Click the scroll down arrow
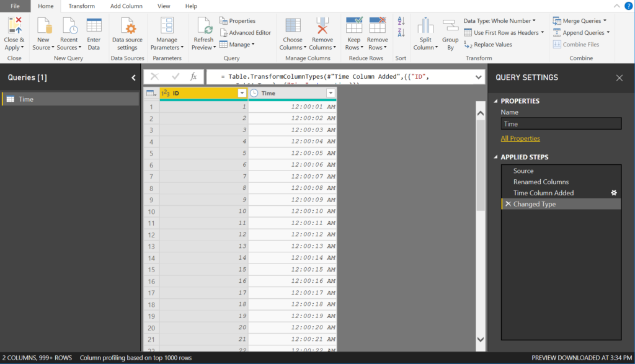This screenshot has width=635, height=364. tap(481, 339)
